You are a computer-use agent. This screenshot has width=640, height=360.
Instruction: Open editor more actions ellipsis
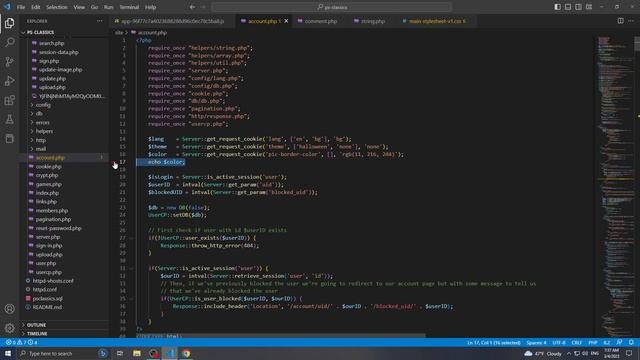point(631,21)
